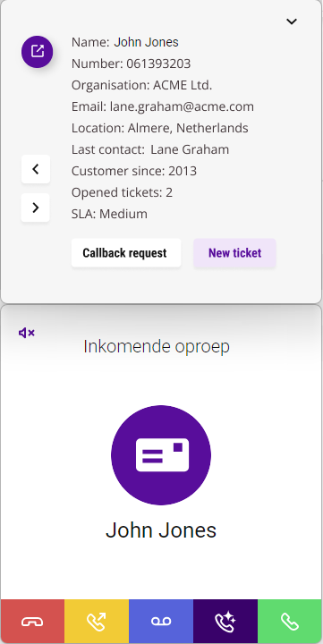Viewport: 323px width, 644px height.
Task: Collapse the contact details panel chevron
Action: click(292, 21)
